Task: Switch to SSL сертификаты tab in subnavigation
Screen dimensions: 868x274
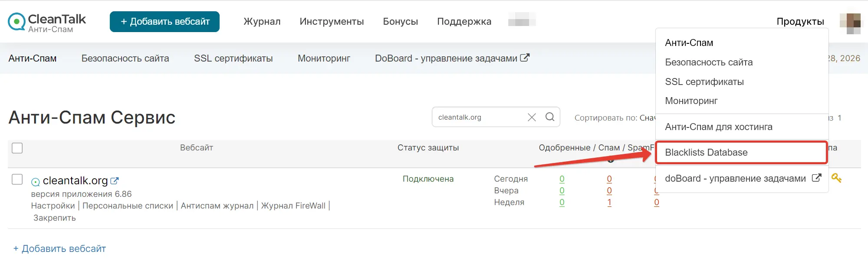Action: (x=233, y=59)
